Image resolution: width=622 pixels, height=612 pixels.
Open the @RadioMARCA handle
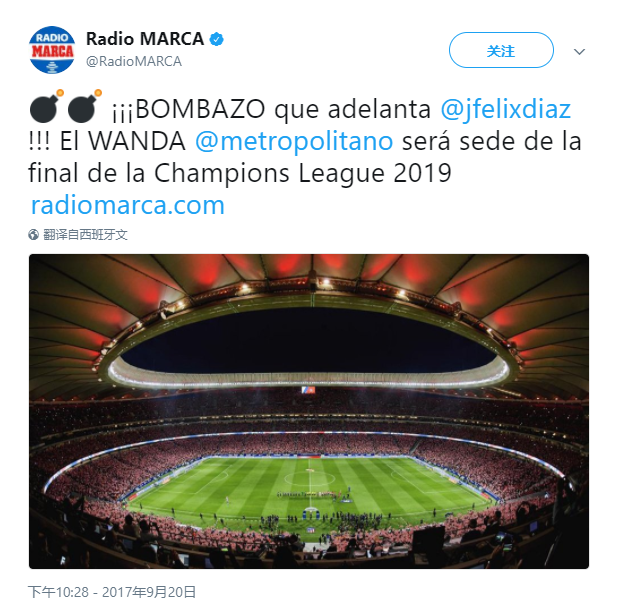134,61
